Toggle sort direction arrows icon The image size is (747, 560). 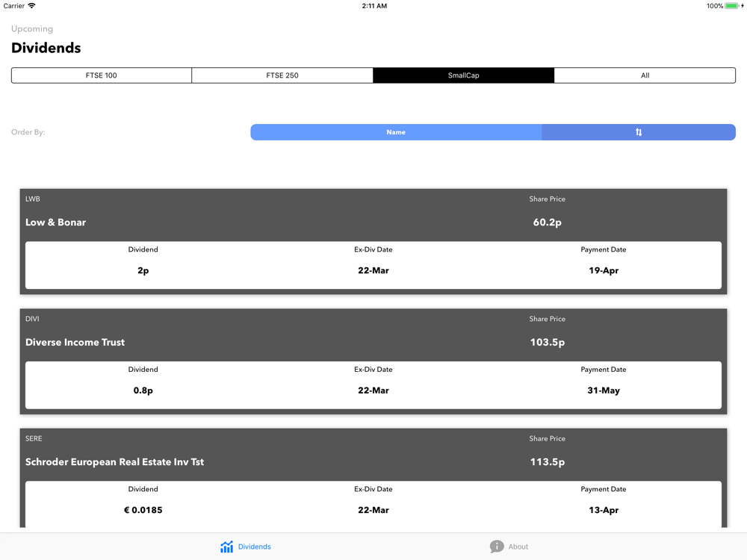coord(639,132)
